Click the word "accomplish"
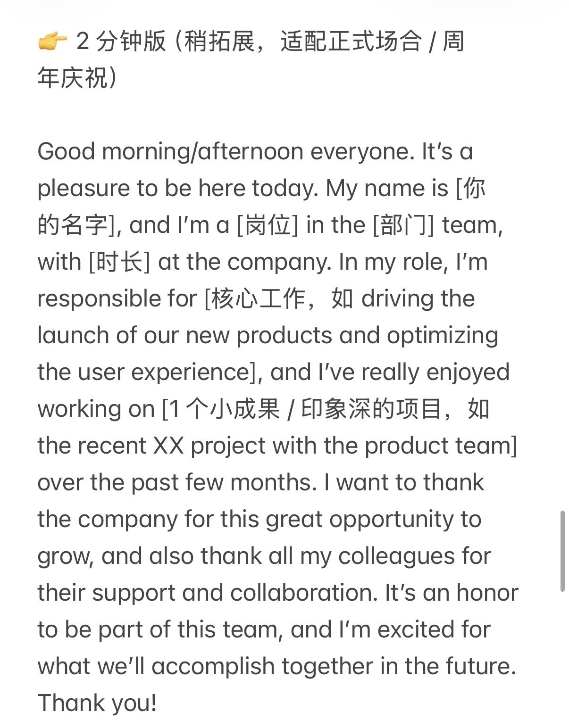This screenshot has width=569, height=728. pos(213,667)
